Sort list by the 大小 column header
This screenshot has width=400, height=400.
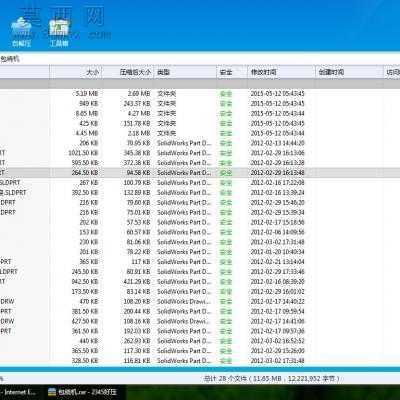coord(92,72)
